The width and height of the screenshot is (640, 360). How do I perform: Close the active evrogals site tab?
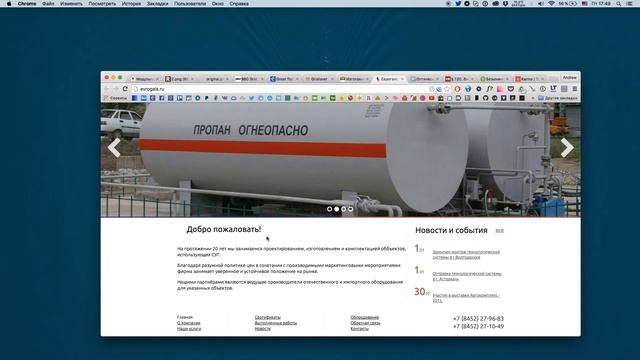click(402, 79)
